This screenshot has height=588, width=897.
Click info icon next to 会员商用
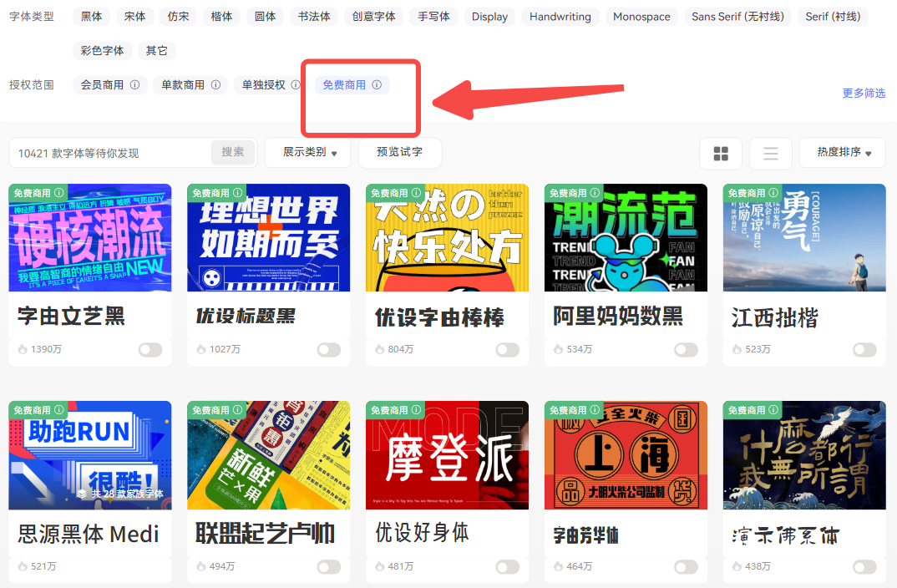click(x=134, y=85)
